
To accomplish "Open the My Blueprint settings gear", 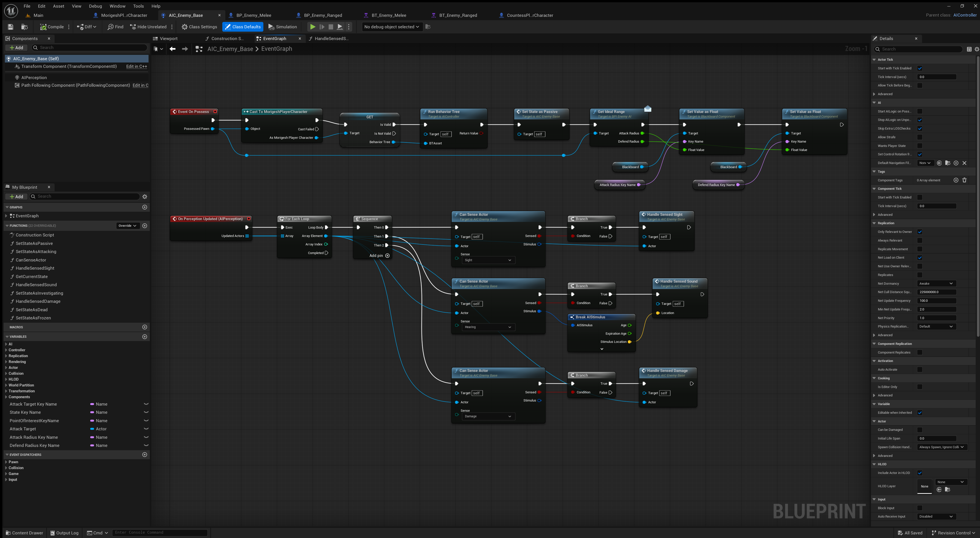I will click(144, 197).
